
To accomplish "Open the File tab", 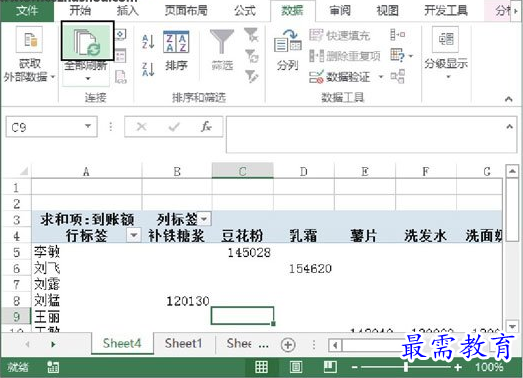I will 27,10.
